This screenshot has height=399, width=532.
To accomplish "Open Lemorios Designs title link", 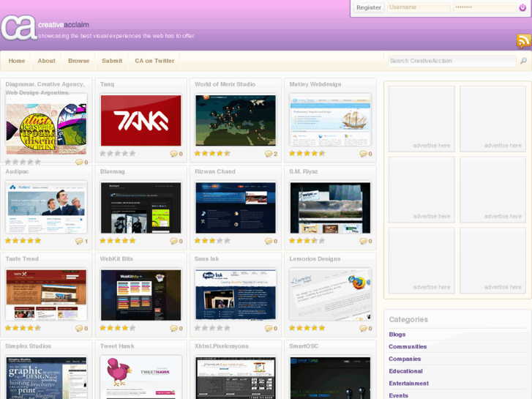I will point(315,258).
